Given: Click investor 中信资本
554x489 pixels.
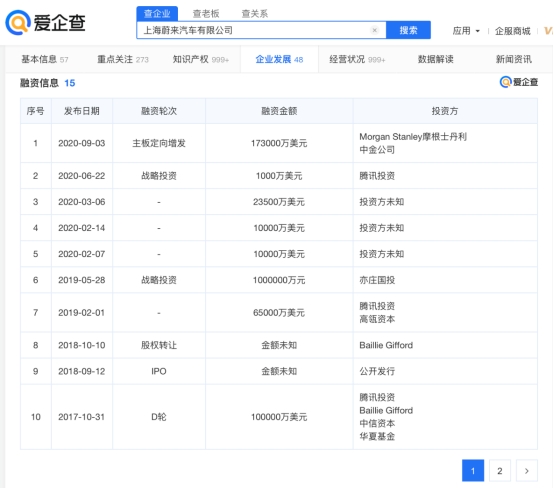Looking at the screenshot, I should [377, 423].
